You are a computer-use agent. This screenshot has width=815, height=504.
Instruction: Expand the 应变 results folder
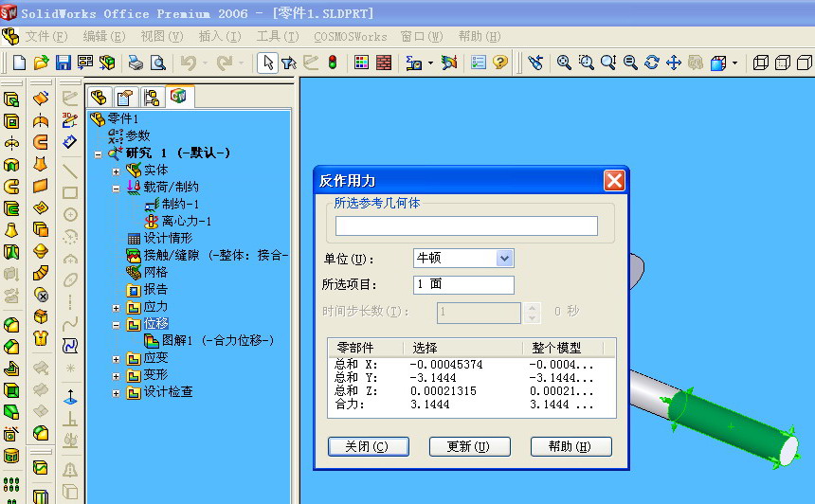pyautogui.click(x=116, y=359)
